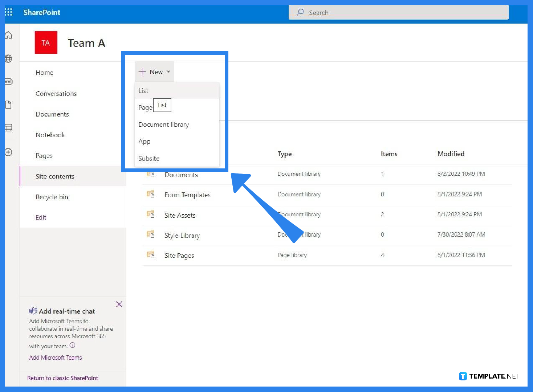Open Documents in site navigation

point(52,114)
